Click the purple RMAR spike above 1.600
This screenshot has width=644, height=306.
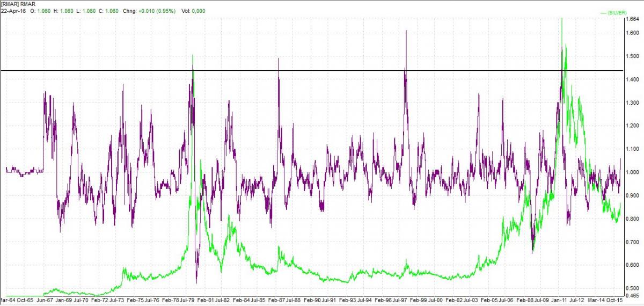click(406, 32)
